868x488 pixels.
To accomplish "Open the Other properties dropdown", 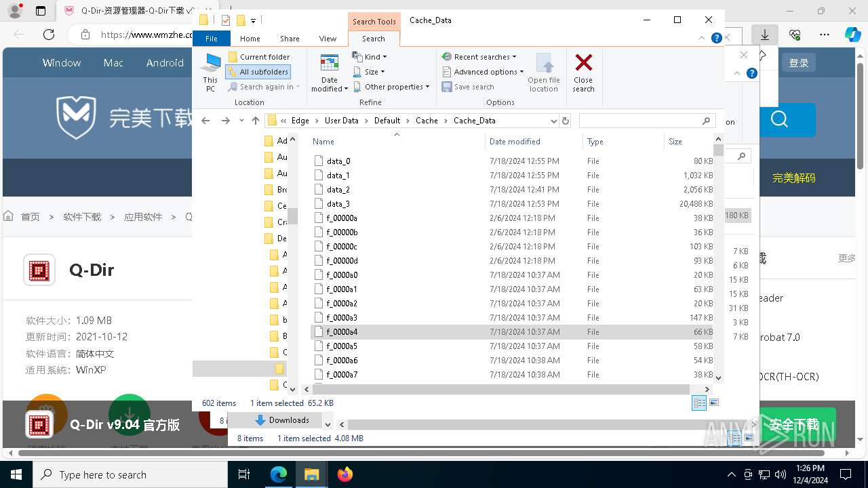I will tap(391, 87).
